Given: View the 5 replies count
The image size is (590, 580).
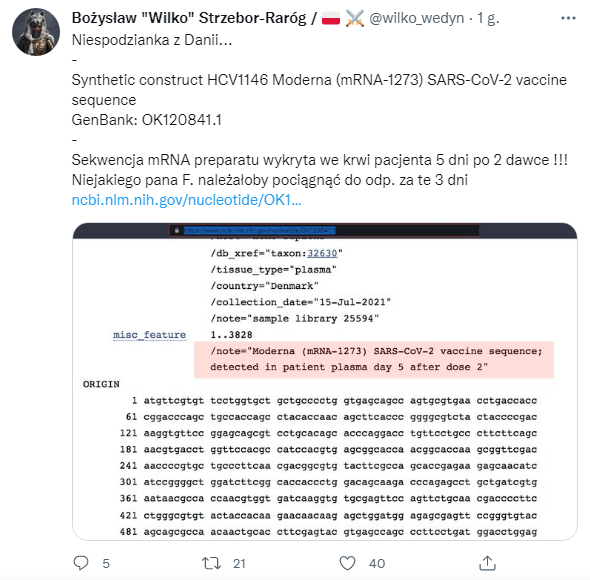Looking at the screenshot, I should pyautogui.click(x=106, y=563).
